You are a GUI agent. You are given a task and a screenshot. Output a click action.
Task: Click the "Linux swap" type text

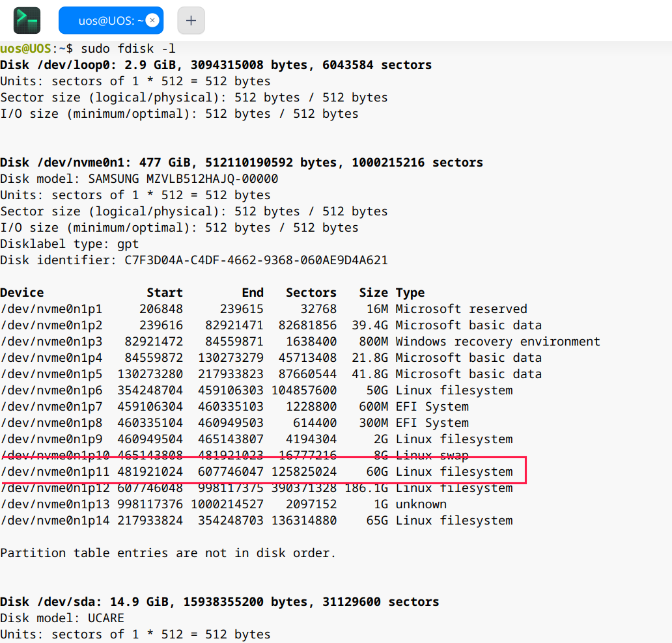point(432,456)
